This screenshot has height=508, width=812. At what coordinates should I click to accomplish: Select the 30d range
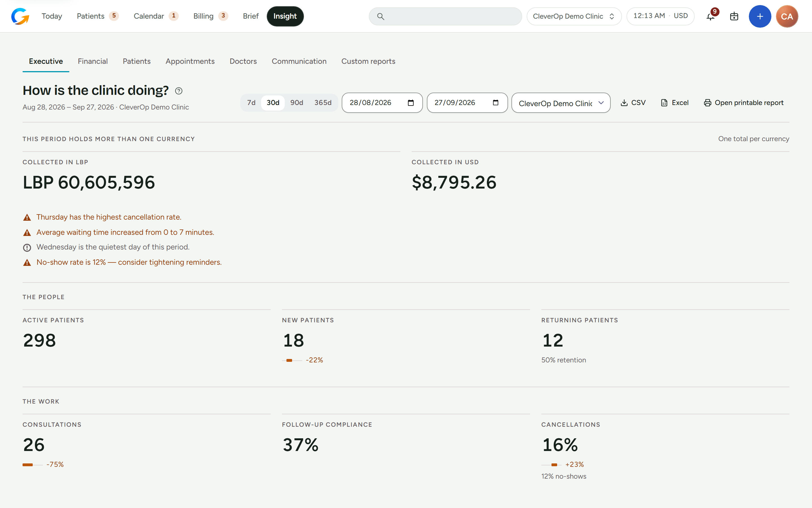[273, 103]
